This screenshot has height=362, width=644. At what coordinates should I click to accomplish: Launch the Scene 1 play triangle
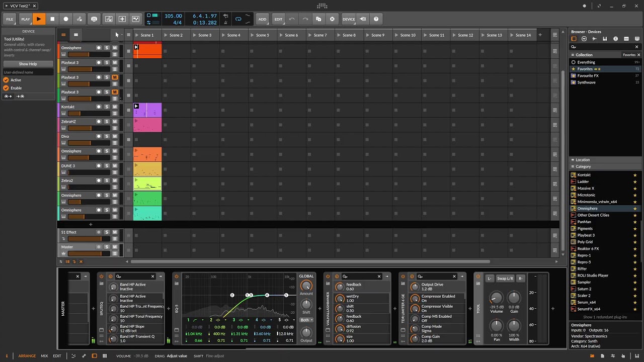point(137,35)
